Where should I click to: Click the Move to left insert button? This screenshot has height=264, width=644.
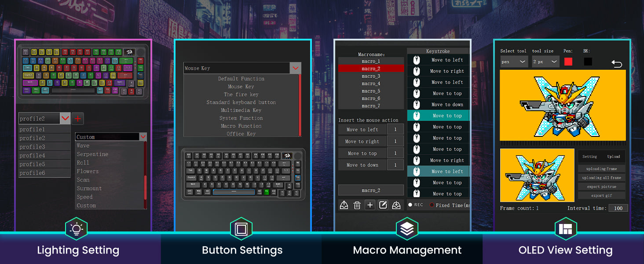pos(362,130)
